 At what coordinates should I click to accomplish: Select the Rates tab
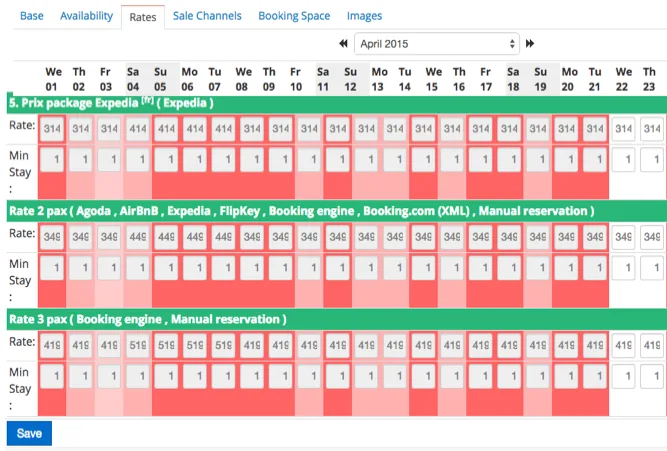click(143, 17)
